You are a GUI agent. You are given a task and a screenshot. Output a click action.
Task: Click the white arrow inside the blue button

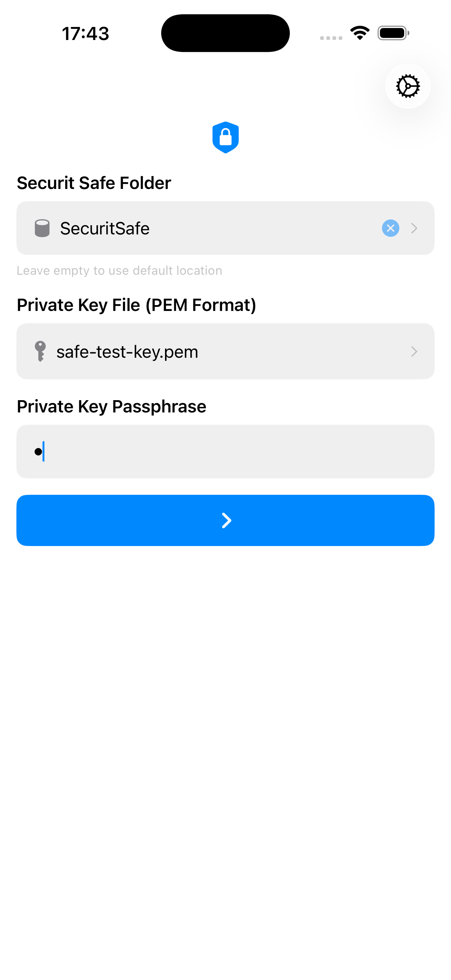[x=225, y=520]
